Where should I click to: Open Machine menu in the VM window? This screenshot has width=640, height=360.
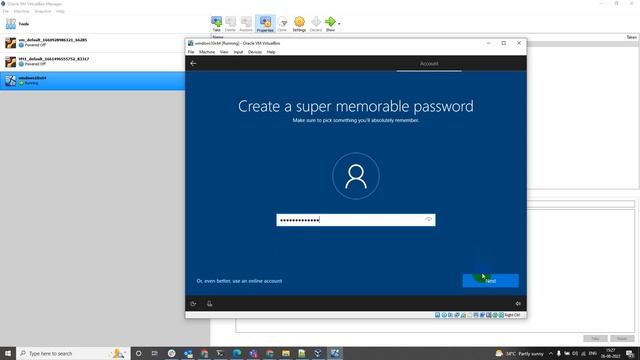(207, 52)
